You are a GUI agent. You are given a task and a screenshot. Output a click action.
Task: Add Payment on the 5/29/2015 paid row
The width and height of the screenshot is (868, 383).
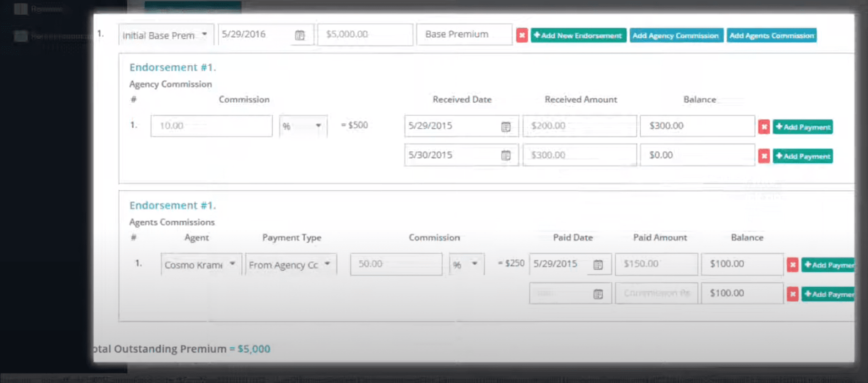click(828, 265)
